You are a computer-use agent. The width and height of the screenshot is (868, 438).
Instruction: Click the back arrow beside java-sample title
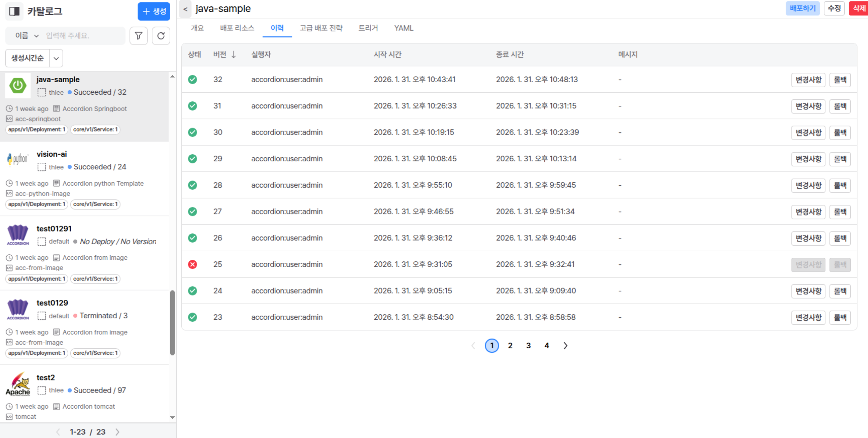[x=185, y=9]
